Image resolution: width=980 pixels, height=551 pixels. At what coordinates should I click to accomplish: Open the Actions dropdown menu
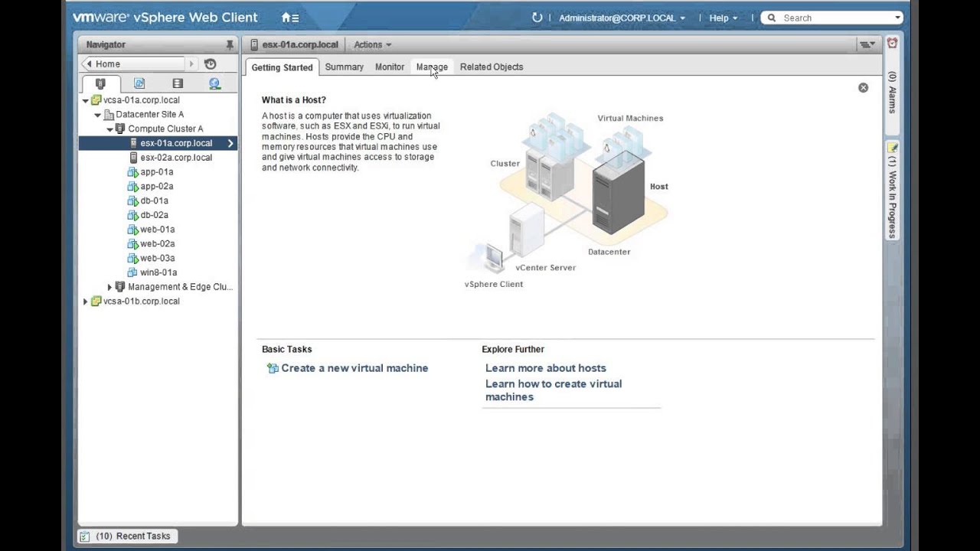[x=372, y=45]
